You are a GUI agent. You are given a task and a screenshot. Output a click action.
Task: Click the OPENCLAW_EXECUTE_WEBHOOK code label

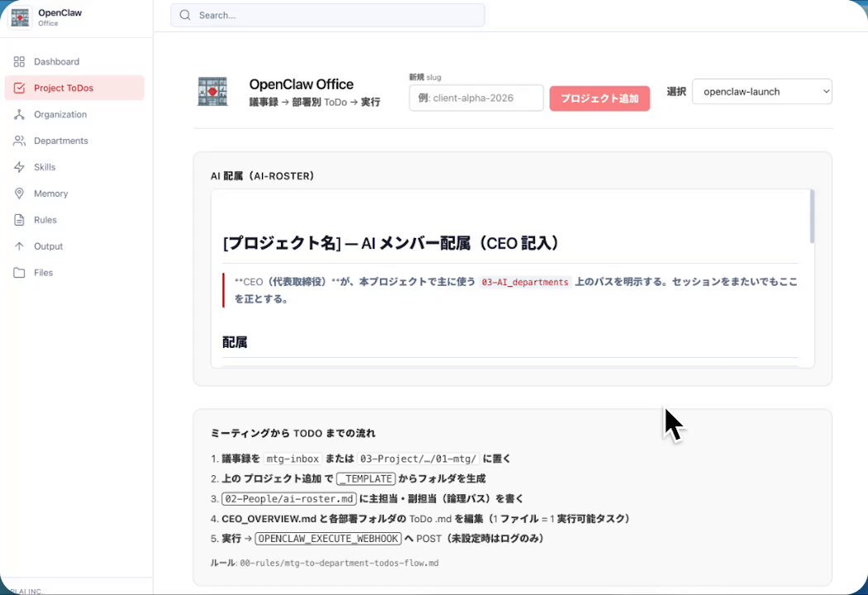coord(327,538)
